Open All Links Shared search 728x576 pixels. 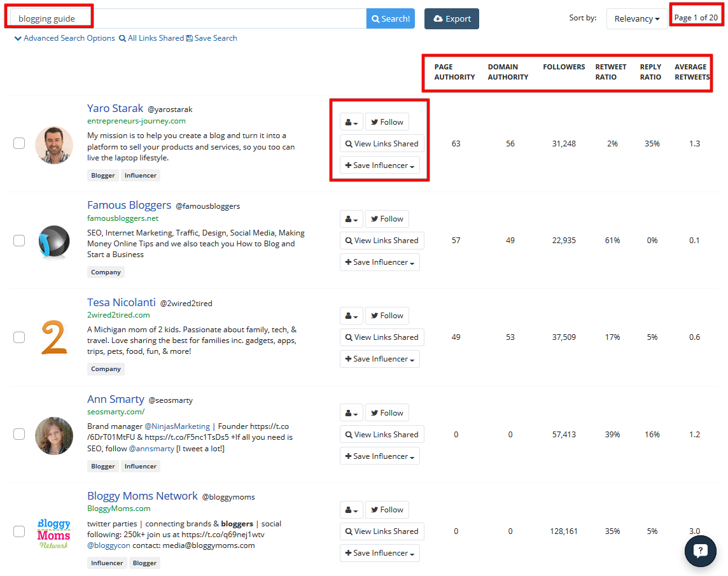[151, 38]
